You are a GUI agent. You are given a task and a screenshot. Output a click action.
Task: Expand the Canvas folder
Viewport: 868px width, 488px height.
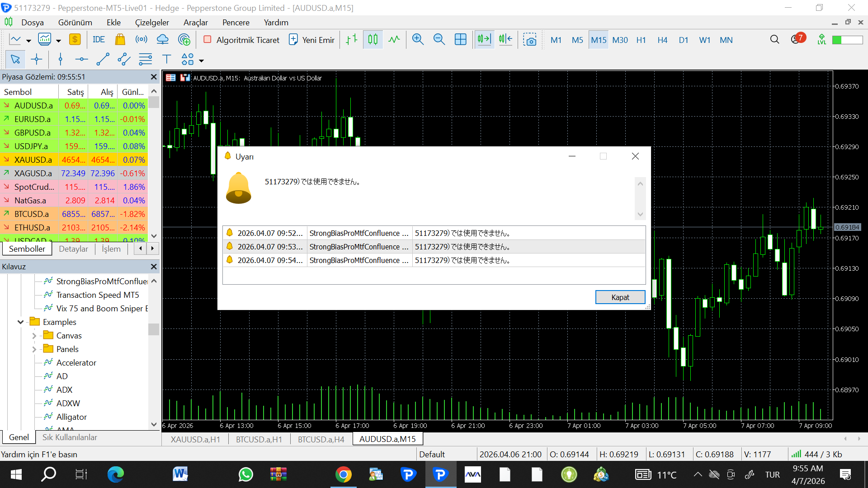[34, 336]
